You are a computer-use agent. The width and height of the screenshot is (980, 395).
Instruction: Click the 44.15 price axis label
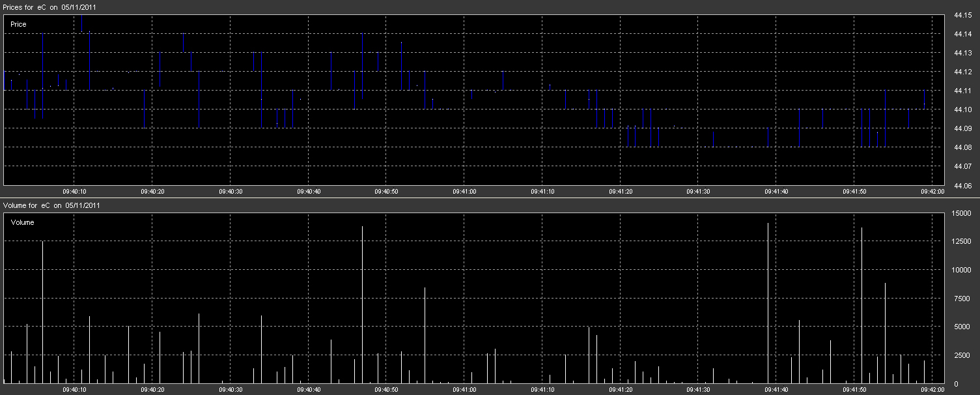point(962,15)
